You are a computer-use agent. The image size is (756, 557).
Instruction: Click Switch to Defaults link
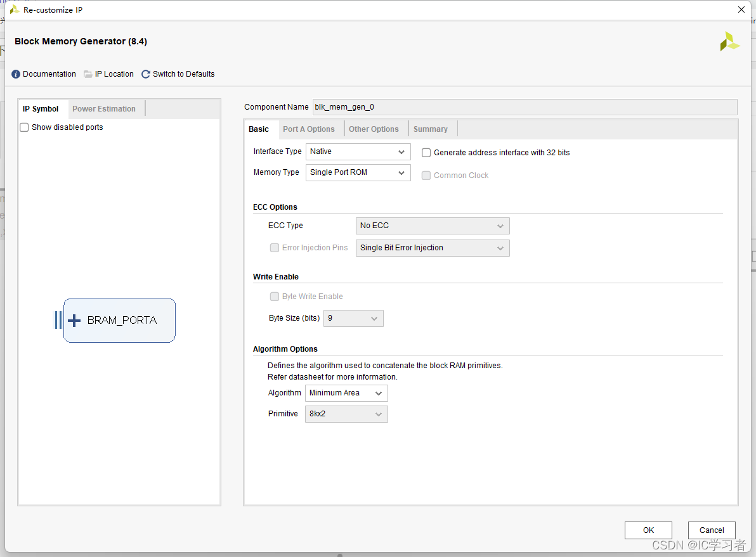184,74
